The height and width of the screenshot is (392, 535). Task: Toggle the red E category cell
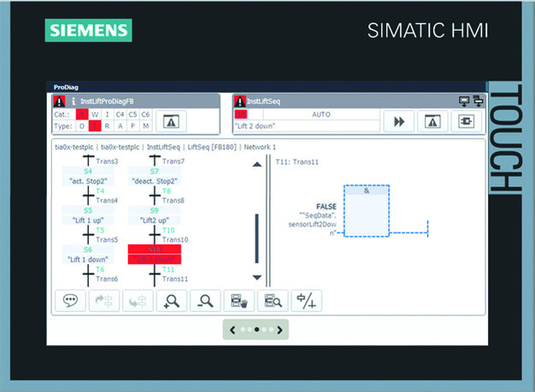click(82, 114)
